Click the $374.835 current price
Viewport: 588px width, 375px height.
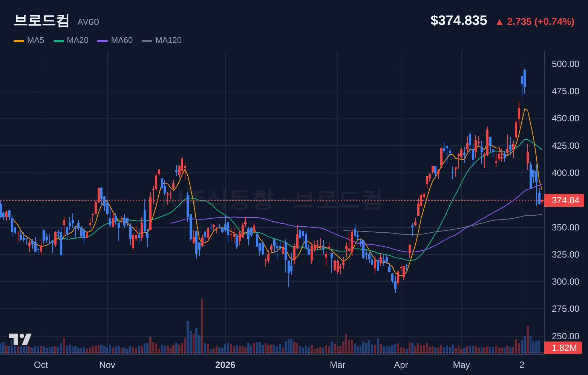click(459, 20)
